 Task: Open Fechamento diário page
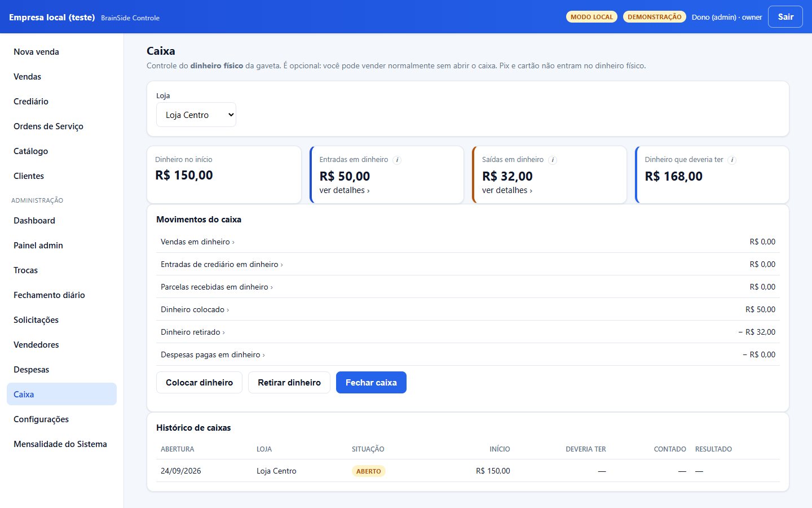(x=61, y=295)
